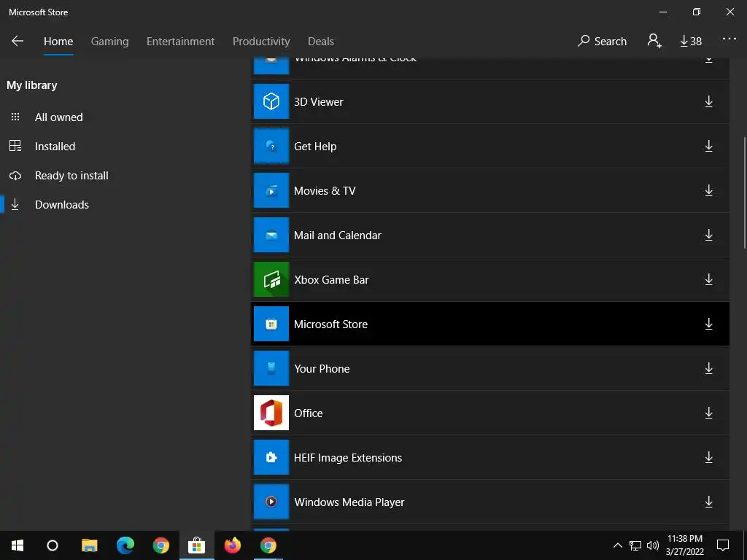747x560 pixels.
Task: Open the 38 pending downloads indicator
Action: click(691, 42)
